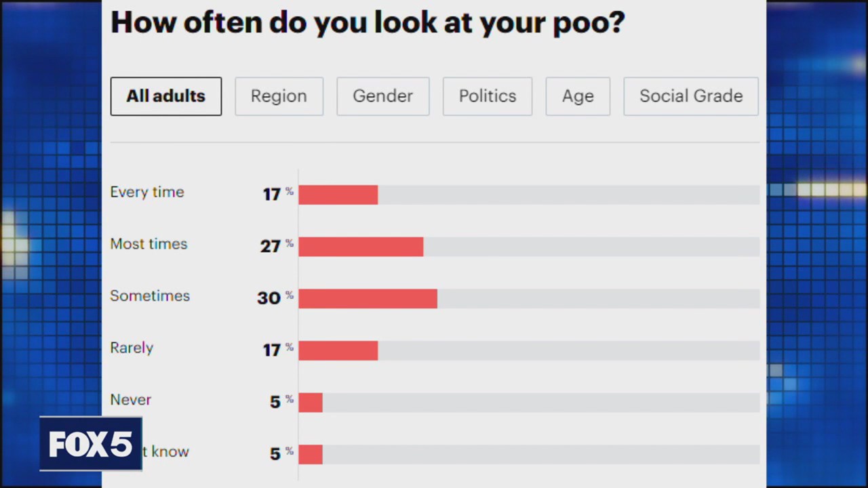Show the Politics breakdown tab

click(487, 96)
